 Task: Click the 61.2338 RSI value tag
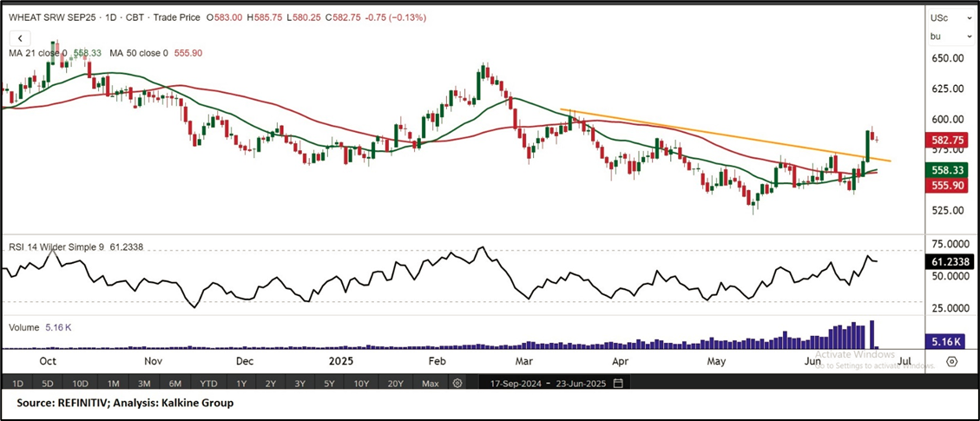[948, 262]
